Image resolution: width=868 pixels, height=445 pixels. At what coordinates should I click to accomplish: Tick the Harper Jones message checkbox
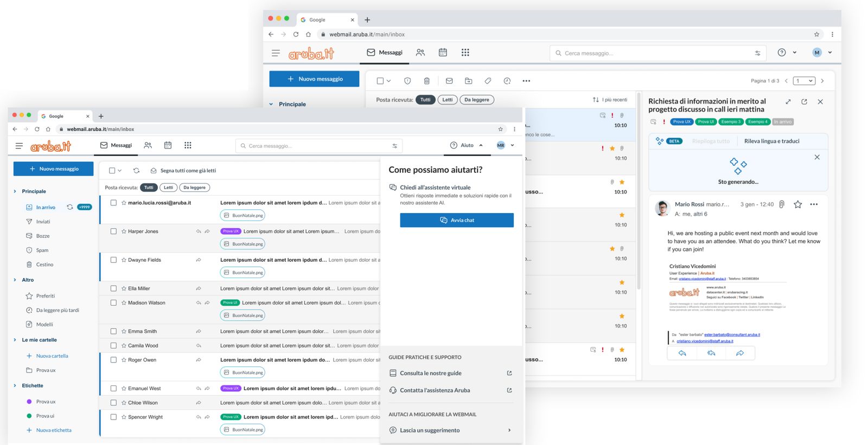tap(113, 231)
